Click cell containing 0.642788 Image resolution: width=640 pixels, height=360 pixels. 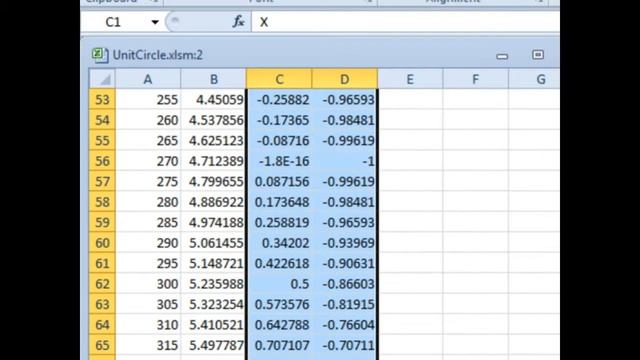pyautogui.click(x=279, y=324)
